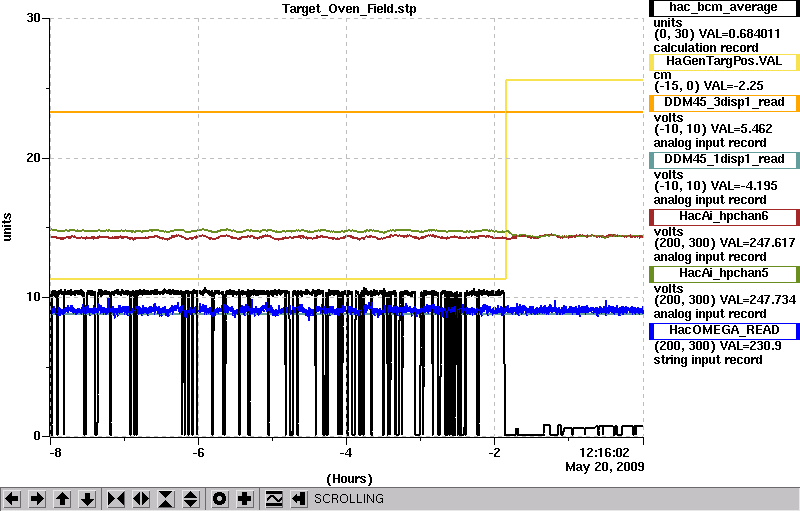Screen dimensions: 800x511
Task: Pan the plot right with the right arrow
Action: 37,499
